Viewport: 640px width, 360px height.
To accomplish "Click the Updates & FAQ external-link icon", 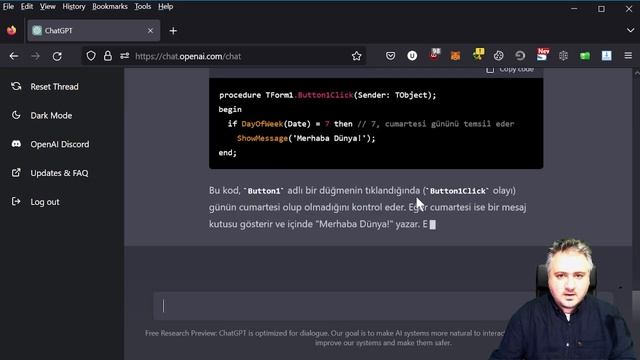I will [x=16, y=173].
